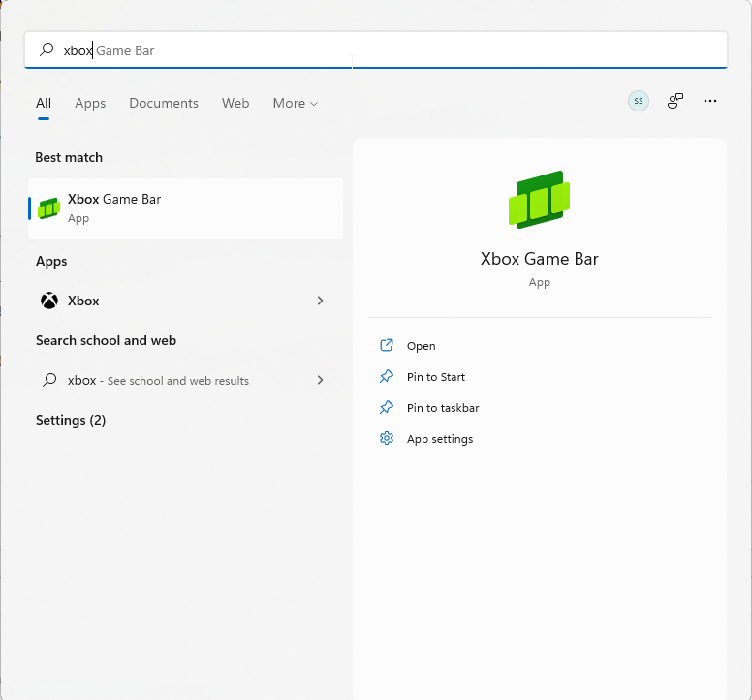Expand the Xbox app result chevron
Screen dimensions: 752x700
(320, 301)
